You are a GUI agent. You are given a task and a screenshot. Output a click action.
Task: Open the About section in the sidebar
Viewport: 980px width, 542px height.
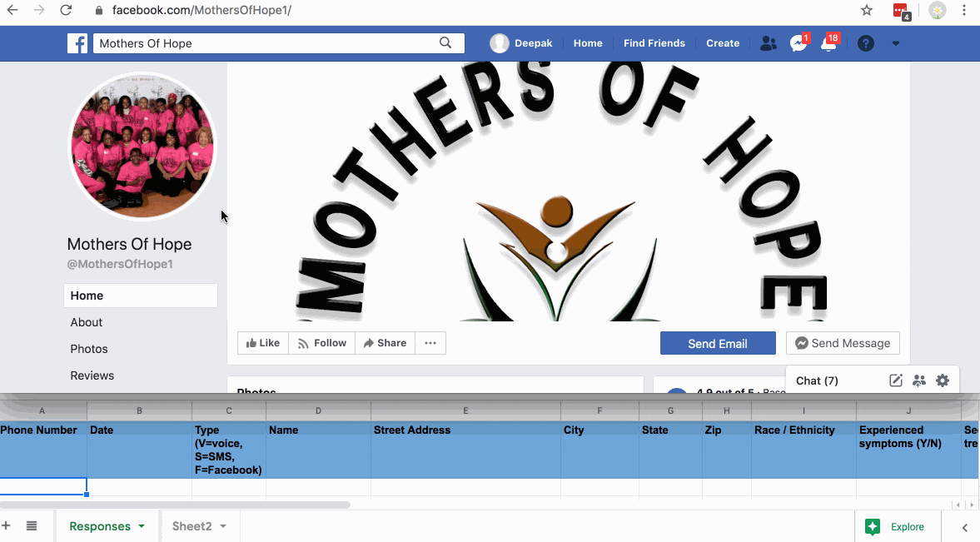point(87,322)
